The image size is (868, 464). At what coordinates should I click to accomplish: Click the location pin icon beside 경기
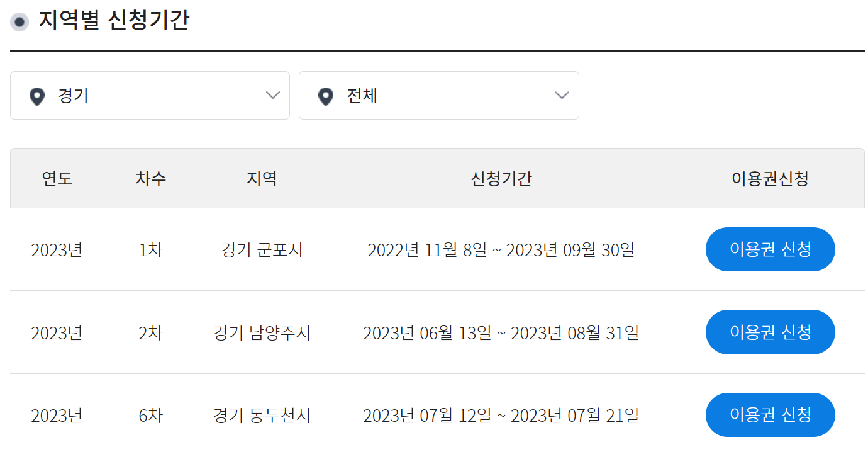[x=36, y=95]
